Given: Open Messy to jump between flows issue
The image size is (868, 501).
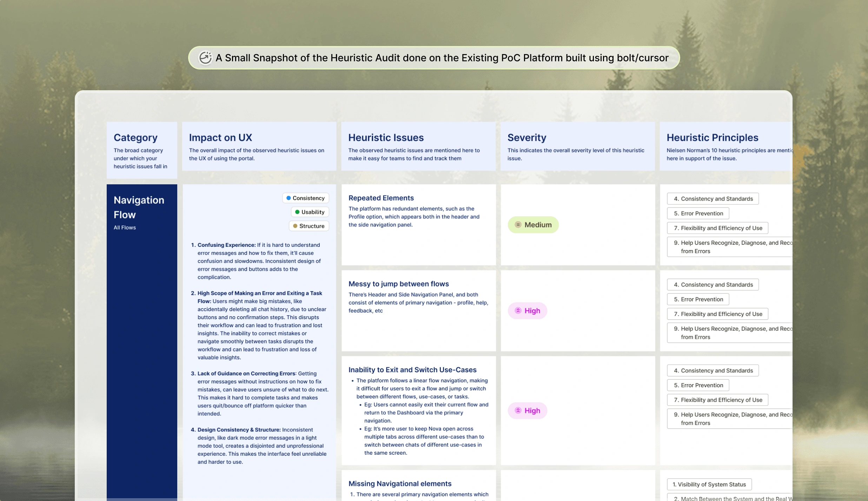Looking at the screenshot, I should click(398, 284).
